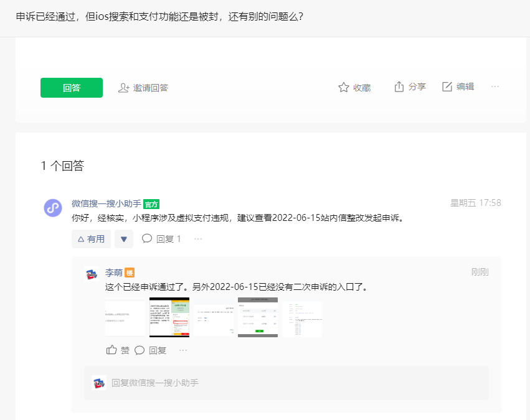Image resolution: width=530 pixels, height=420 pixels.
Task: Click the orange 楼 badge
Action: tap(130, 273)
